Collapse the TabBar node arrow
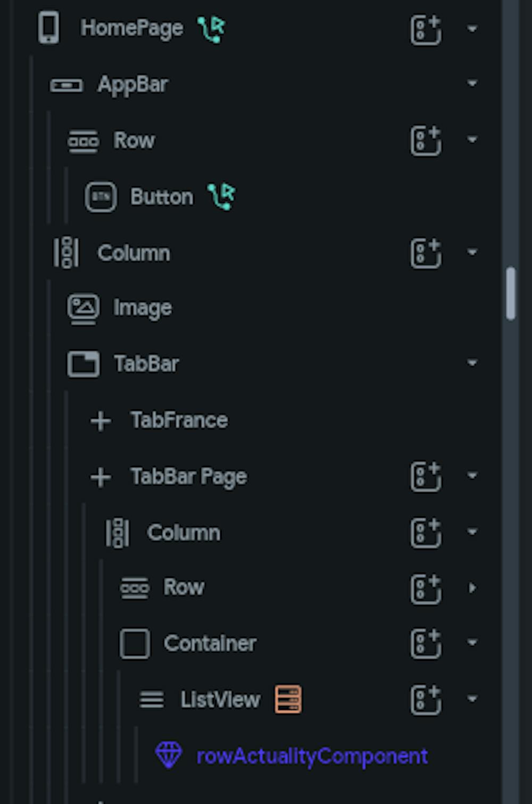Image resolution: width=532 pixels, height=804 pixels. (x=472, y=363)
